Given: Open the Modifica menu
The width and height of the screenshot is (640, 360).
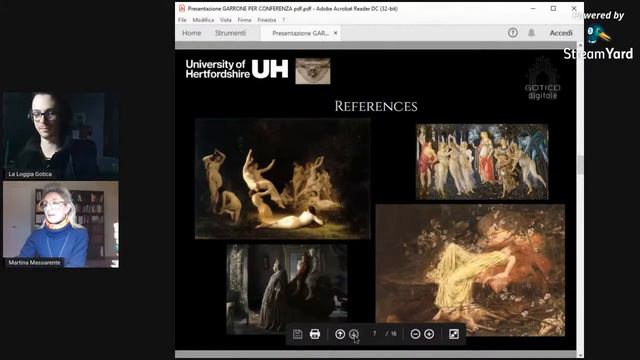Looking at the screenshot, I should [x=203, y=20].
